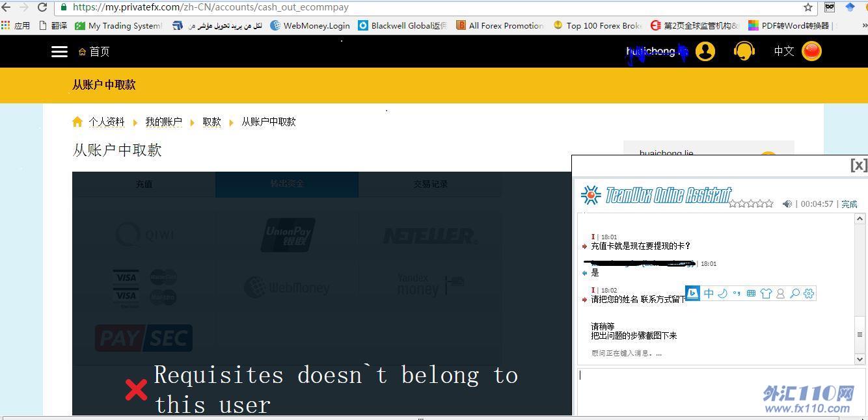This screenshot has width=868, height=420.
Task: Open My Trading System bookmark
Action: 118,25
